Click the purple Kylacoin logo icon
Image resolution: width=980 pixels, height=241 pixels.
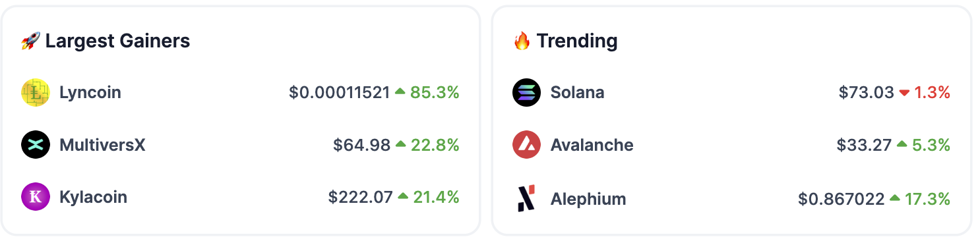tap(36, 197)
